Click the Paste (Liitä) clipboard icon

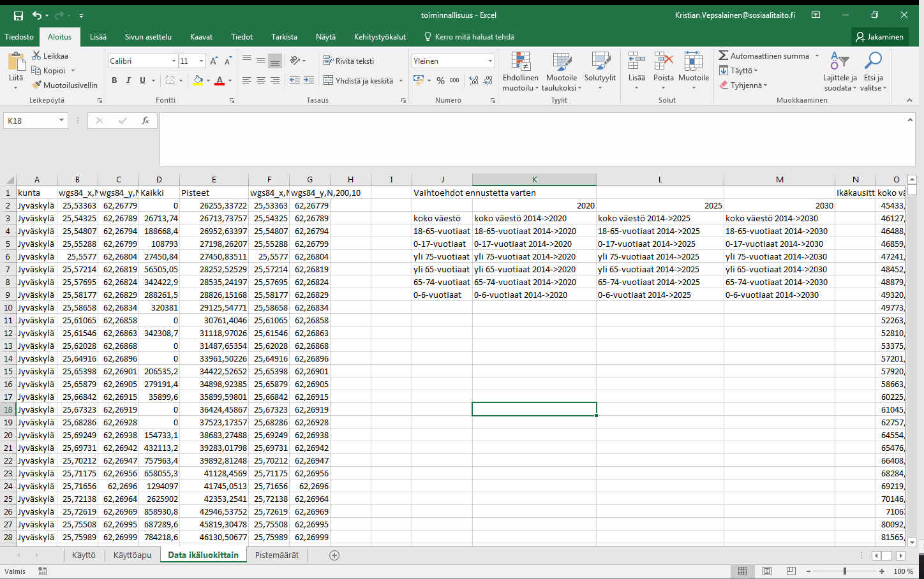click(x=16, y=62)
